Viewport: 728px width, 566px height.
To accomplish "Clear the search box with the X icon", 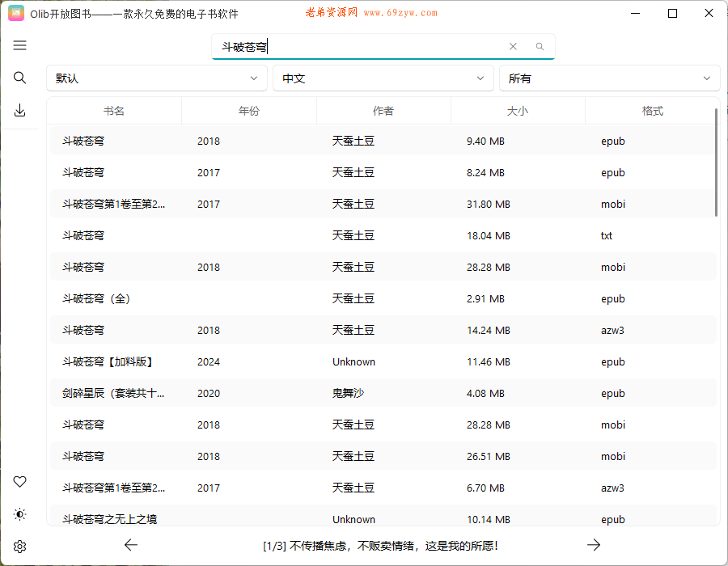I will (x=513, y=47).
